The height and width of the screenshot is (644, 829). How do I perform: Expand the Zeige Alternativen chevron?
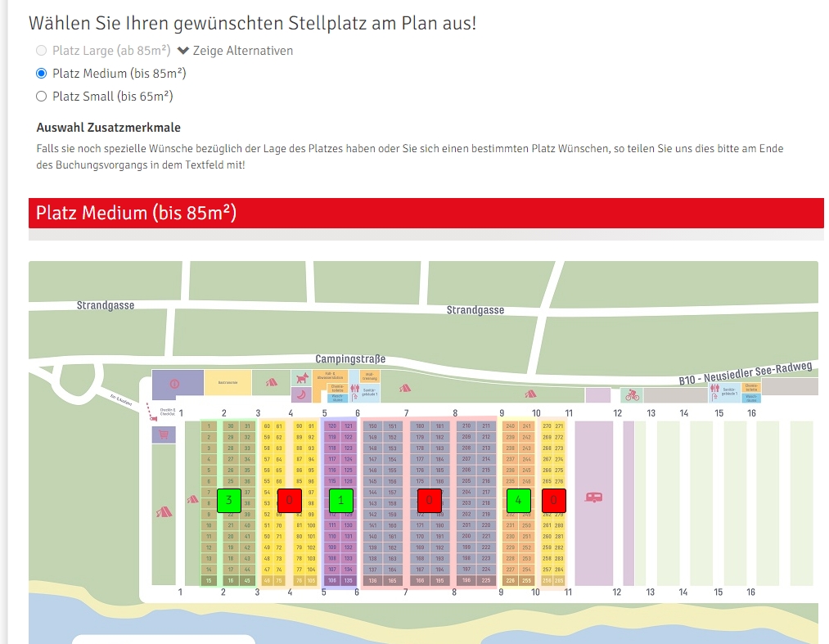[183, 51]
